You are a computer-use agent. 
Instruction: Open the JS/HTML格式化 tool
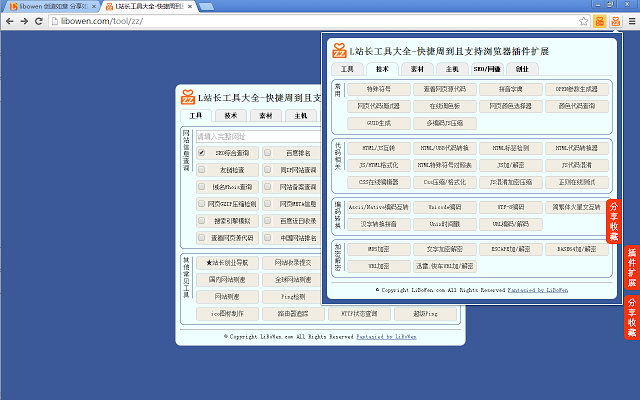point(379,165)
